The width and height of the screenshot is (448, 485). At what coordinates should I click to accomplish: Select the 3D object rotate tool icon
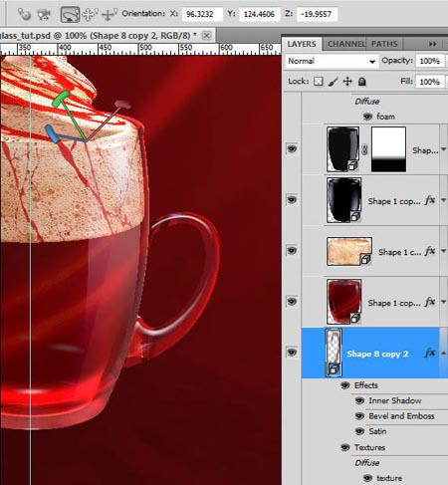point(24,14)
